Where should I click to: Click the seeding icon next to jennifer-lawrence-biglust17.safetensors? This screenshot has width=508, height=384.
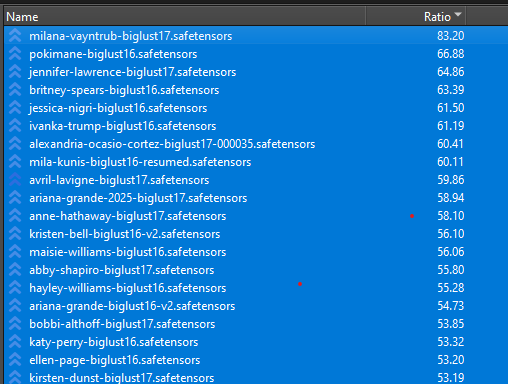point(15,72)
